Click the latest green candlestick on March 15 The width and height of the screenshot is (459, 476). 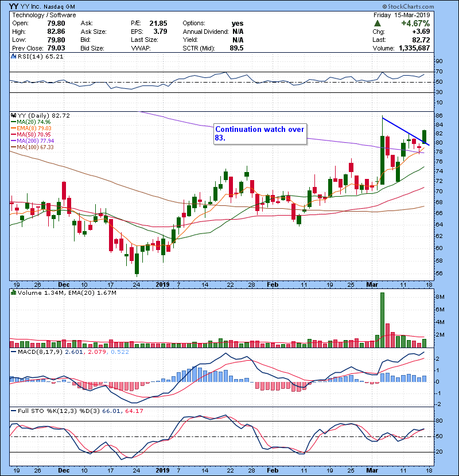click(x=424, y=137)
